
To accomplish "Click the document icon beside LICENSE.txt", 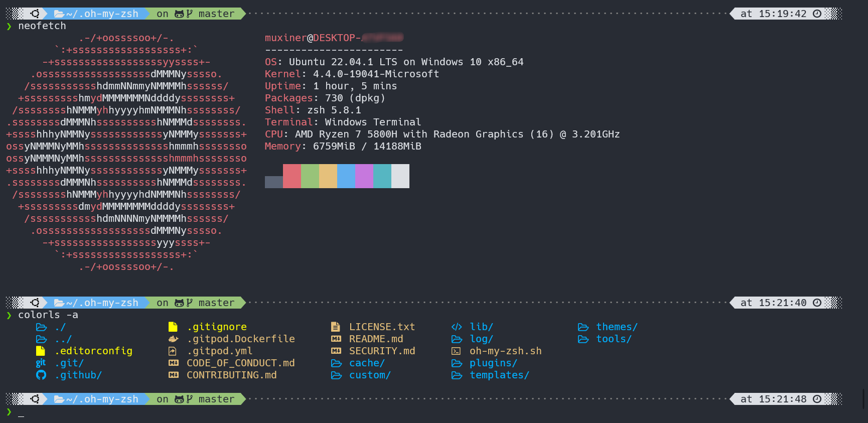I will 336,327.
